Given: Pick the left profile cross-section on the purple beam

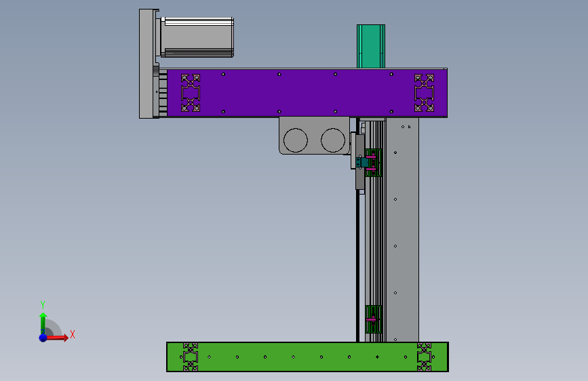Looking at the screenshot, I should pos(191,93).
